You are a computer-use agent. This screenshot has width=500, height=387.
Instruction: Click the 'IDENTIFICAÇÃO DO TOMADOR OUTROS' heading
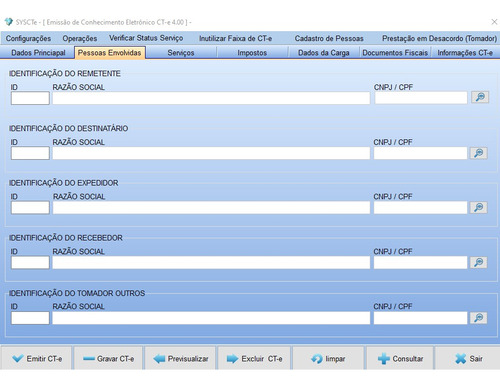point(77,293)
